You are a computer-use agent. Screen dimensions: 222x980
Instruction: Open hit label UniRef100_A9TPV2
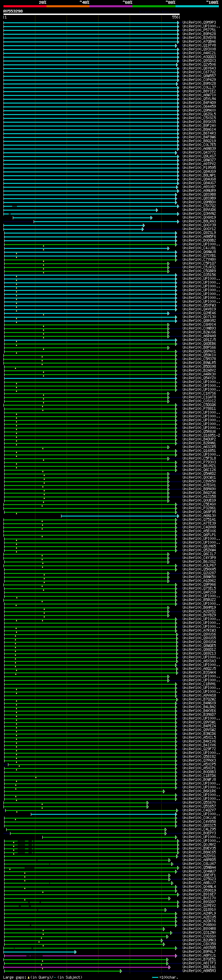coord(199,164)
